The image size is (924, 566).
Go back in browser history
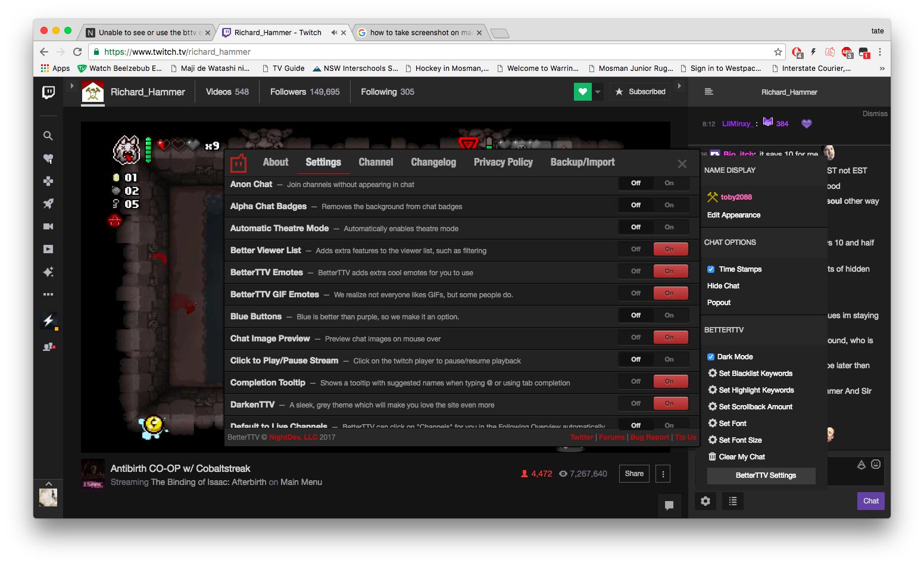pyautogui.click(x=44, y=52)
